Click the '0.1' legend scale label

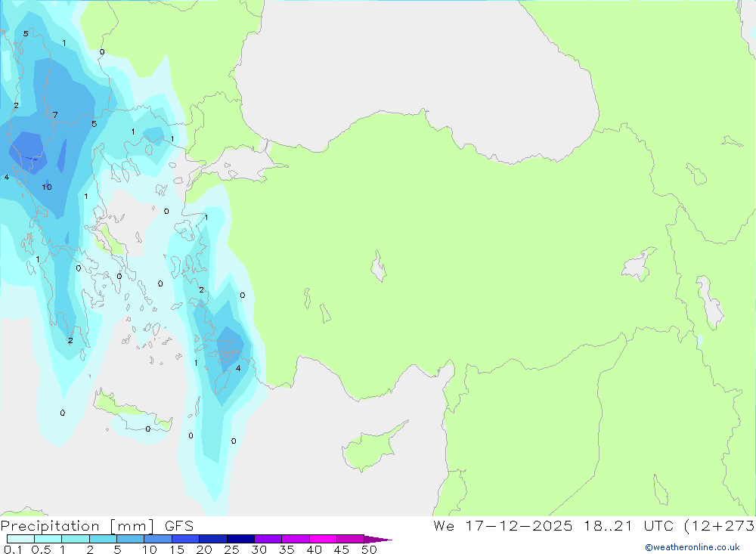point(13,549)
